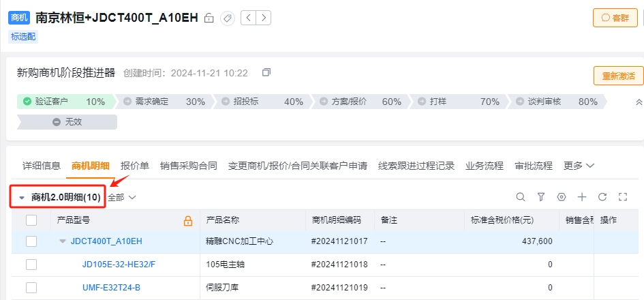Add a new detail row with plus icon
This screenshot has width=644, height=300.
[x=581, y=197]
